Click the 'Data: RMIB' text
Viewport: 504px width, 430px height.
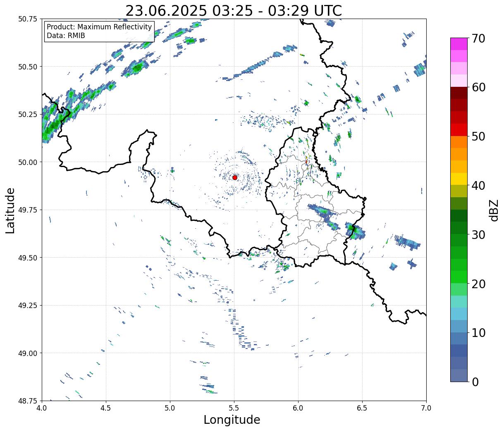(66, 36)
